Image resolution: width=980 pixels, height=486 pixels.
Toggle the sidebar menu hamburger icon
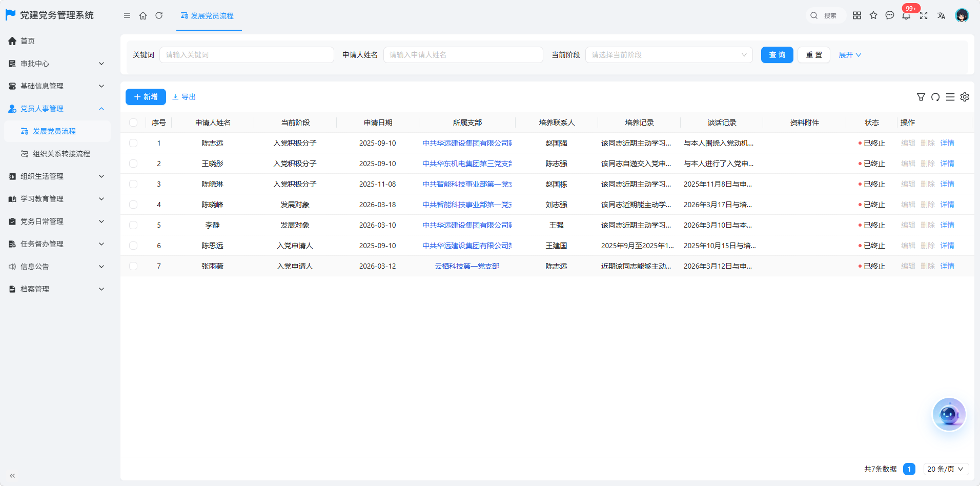click(x=127, y=15)
